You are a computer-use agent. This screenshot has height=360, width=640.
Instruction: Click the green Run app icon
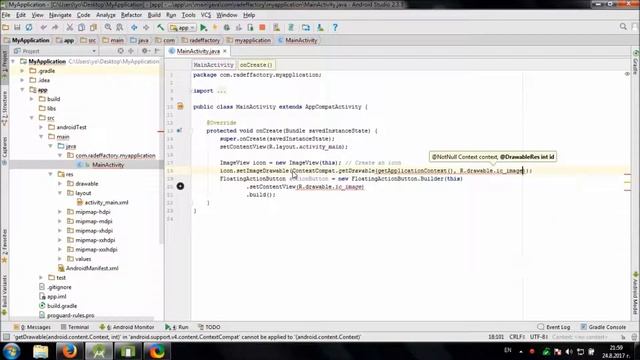(x=203, y=27)
